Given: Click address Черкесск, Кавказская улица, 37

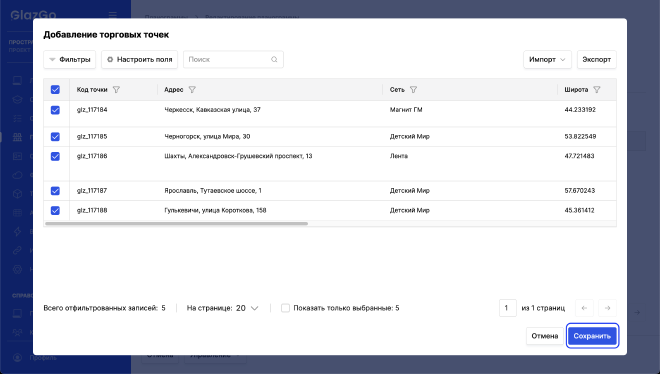Looking at the screenshot, I should (x=213, y=110).
